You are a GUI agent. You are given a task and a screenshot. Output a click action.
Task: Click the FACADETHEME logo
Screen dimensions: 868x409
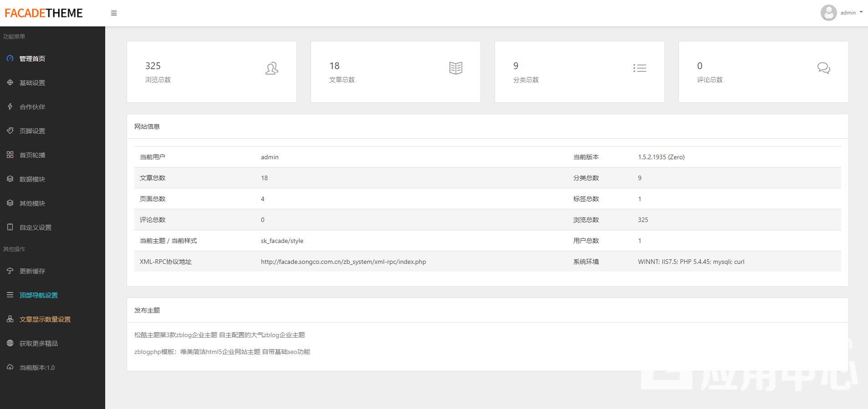pyautogui.click(x=44, y=13)
